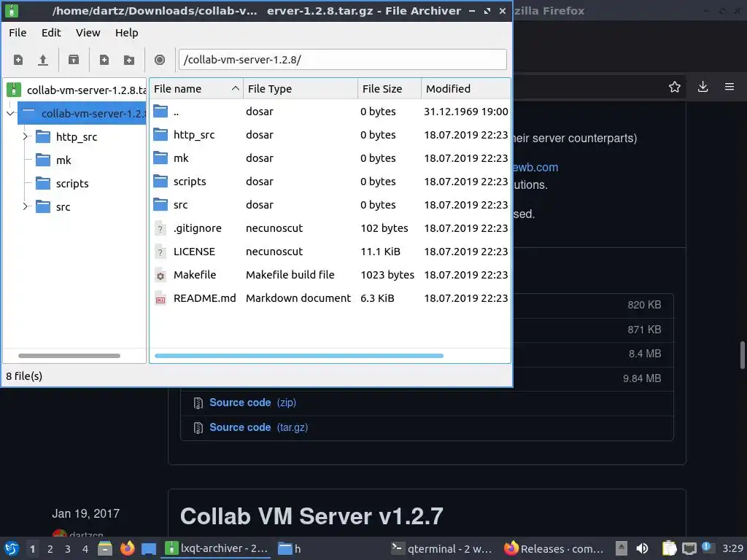Image resolution: width=747 pixels, height=560 pixels.
Task: Collapse the collab-vm-server-1.2.8 tree node
Action: pyautogui.click(x=10, y=113)
